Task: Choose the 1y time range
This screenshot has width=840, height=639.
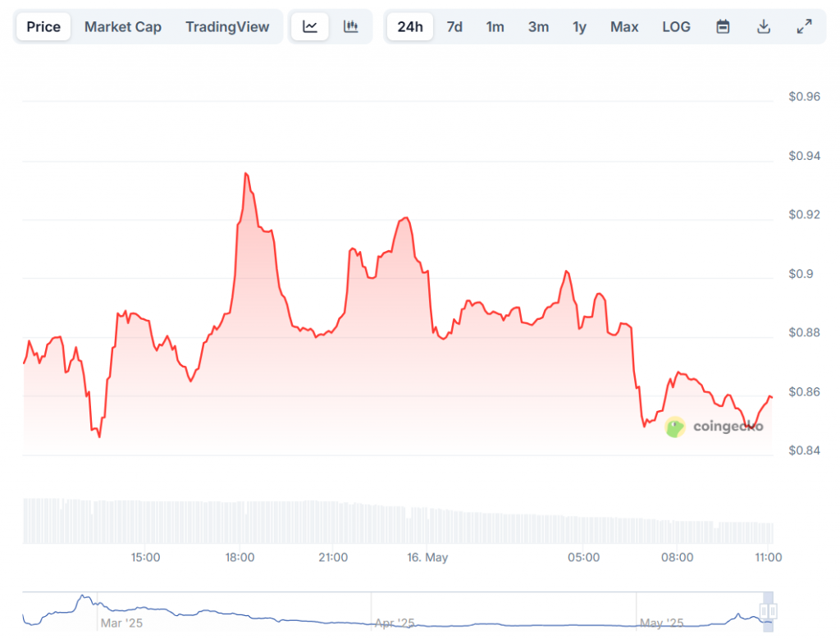Action: coord(579,27)
